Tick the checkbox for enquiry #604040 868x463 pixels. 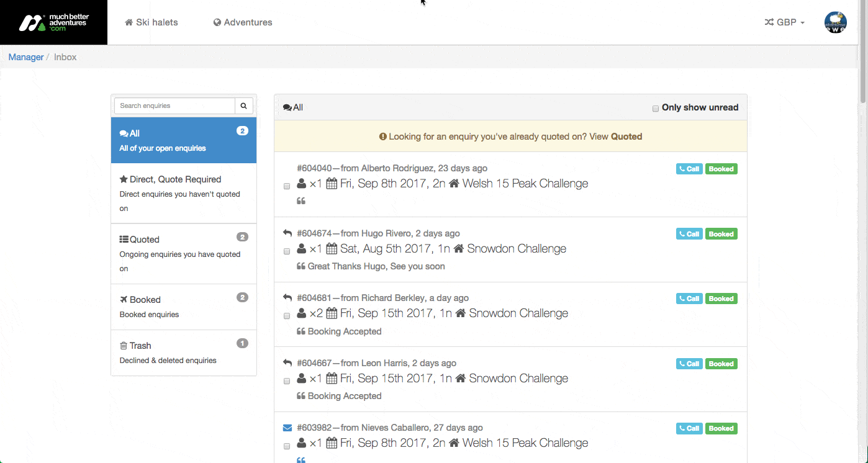(287, 186)
